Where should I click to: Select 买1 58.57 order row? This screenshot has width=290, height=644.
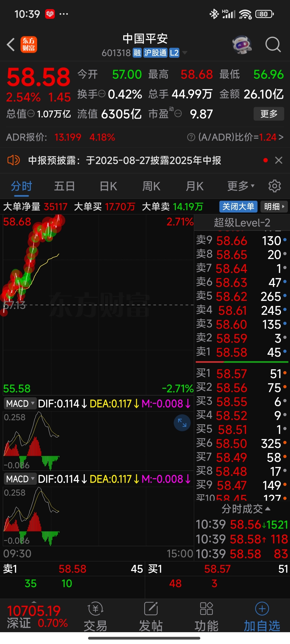point(242,374)
